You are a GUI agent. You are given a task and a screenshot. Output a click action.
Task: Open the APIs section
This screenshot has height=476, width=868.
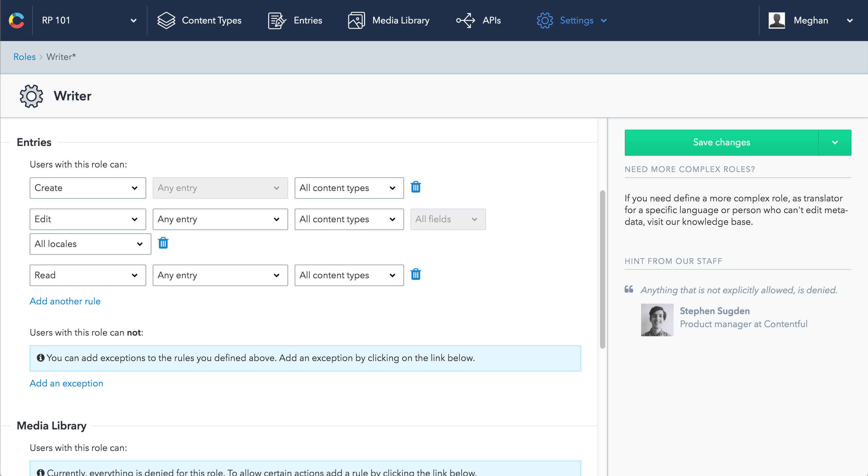point(479,20)
